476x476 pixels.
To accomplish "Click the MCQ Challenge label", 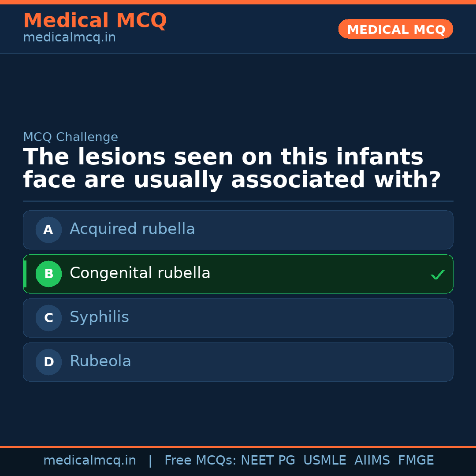I will click(71, 137).
